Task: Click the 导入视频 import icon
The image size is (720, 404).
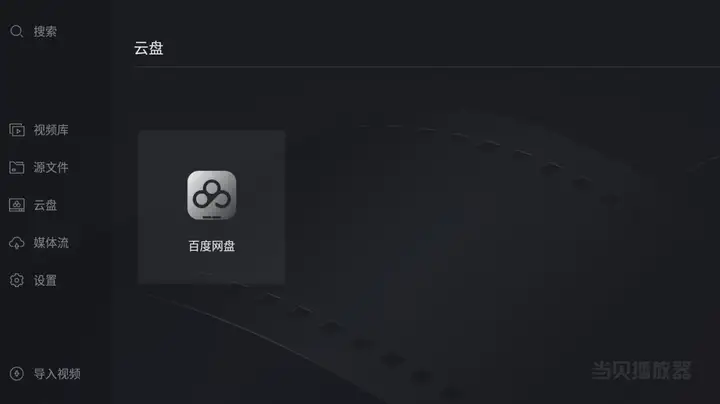Action: click(x=17, y=374)
